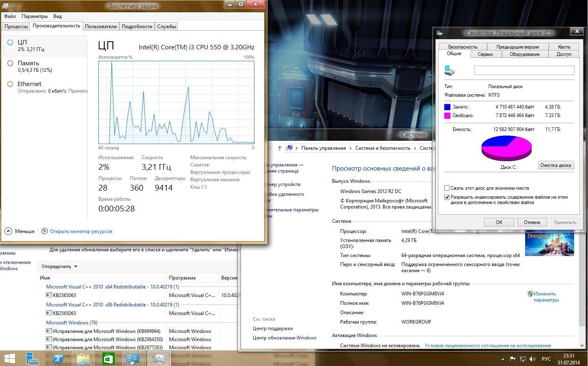The width and height of the screenshot is (588, 366).
Task: Switch to Пользователи tab
Action: (101, 26)
